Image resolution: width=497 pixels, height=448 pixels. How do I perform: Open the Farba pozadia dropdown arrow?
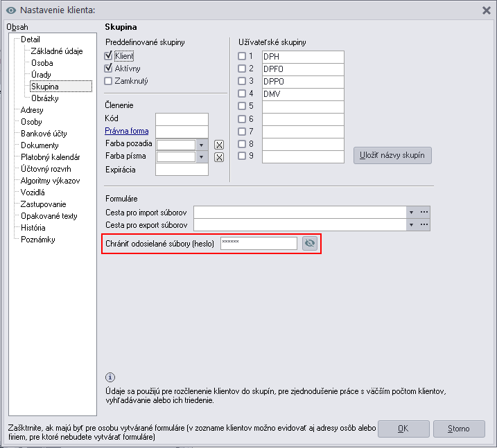tap(201, 145)
